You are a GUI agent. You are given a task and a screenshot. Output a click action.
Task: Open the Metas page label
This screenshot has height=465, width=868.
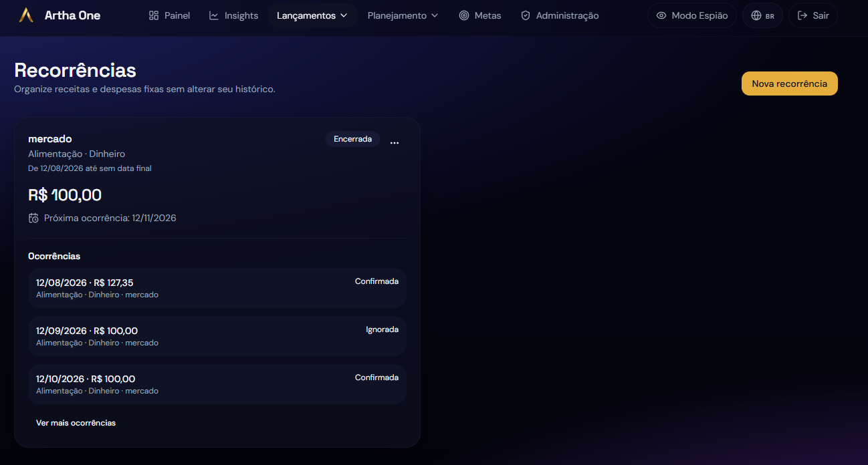point(487,15)
